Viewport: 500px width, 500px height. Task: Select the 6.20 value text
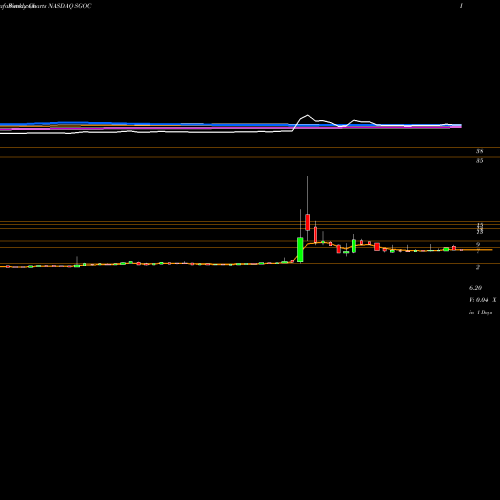coord(475,288)
